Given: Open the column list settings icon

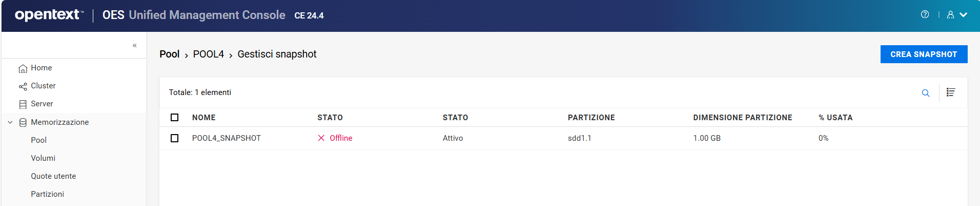Looking at the screenshot, I should [951, 92].
